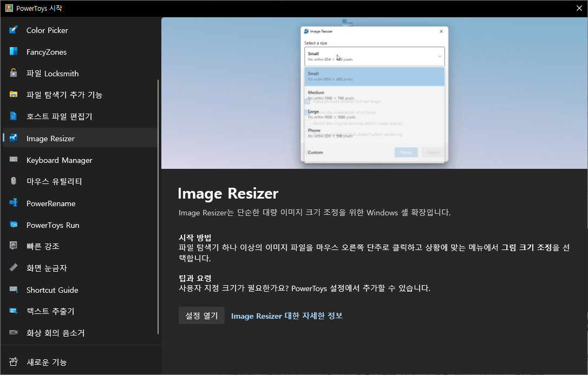Click the Color Picker sidebar icon
Screen dimensions: 588x375
click(14, 30)
